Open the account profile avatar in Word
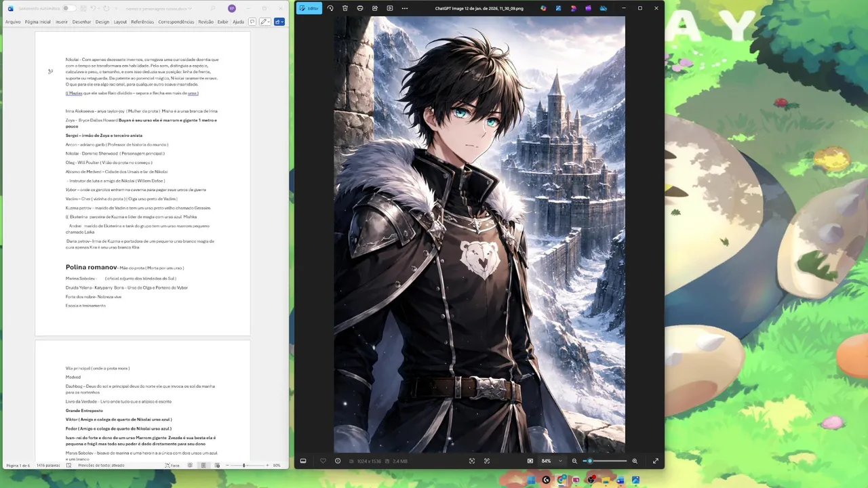Screen dimensions: 868x488 pyautogui.click(x=232, y=9)
